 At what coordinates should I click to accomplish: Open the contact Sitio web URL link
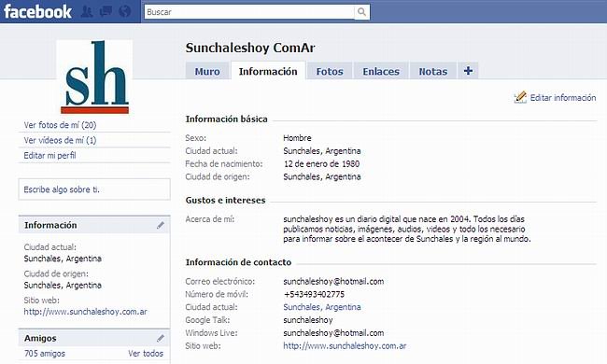click(345, 345)
